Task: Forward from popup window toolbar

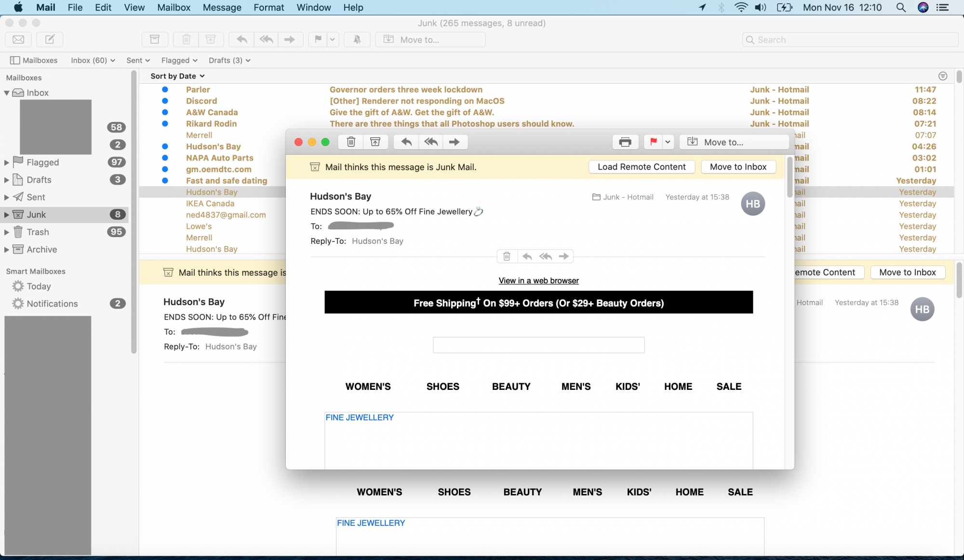Action: coord(455,142)
